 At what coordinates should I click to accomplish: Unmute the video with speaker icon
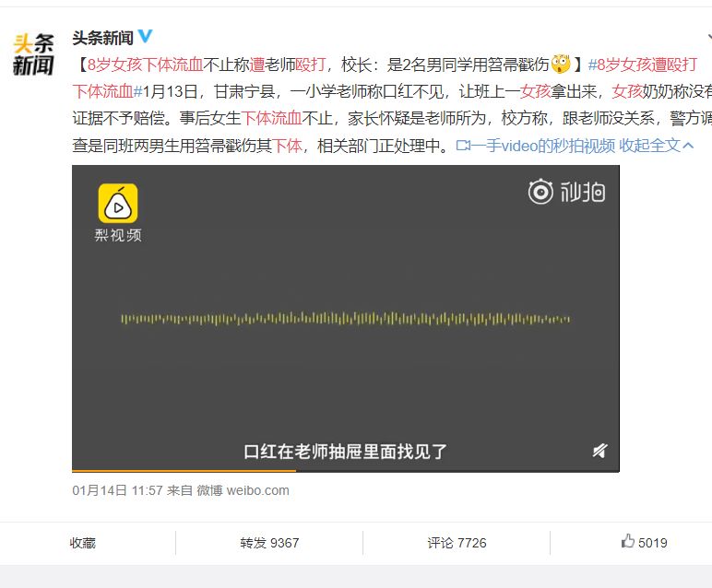coord(599,451)
